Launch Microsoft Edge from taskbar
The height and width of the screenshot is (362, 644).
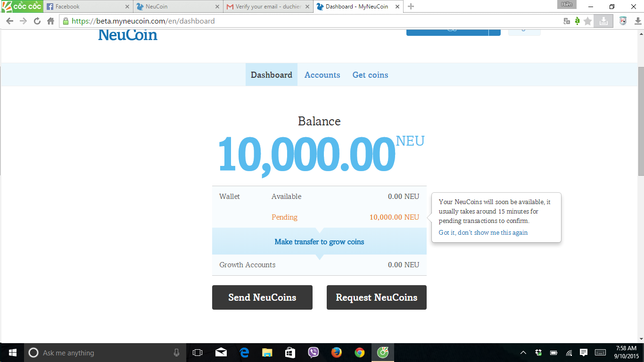244,353
